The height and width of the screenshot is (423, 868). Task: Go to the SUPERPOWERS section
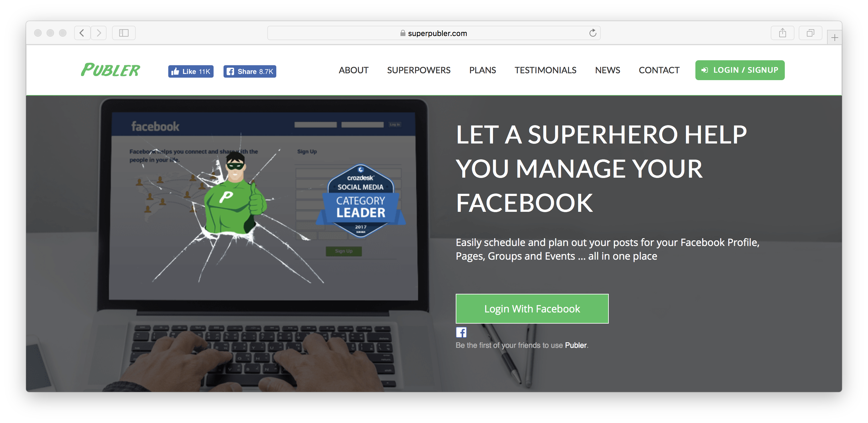pos(418,70)
